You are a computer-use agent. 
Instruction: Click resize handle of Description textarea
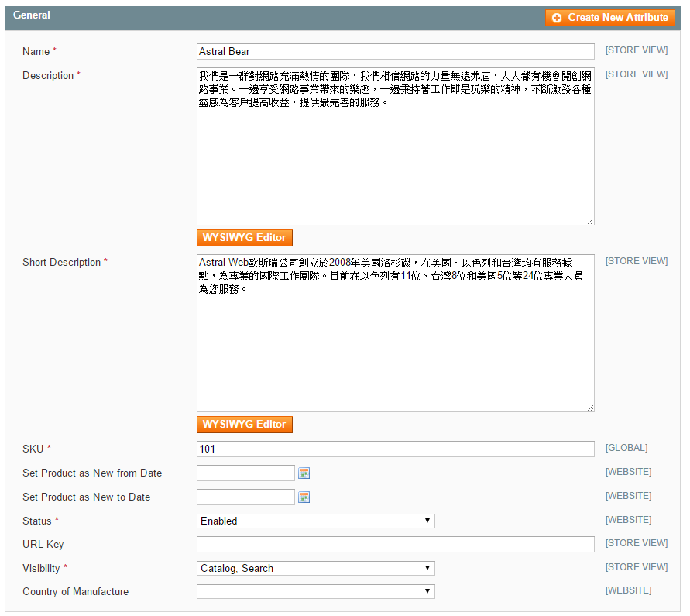590,221
